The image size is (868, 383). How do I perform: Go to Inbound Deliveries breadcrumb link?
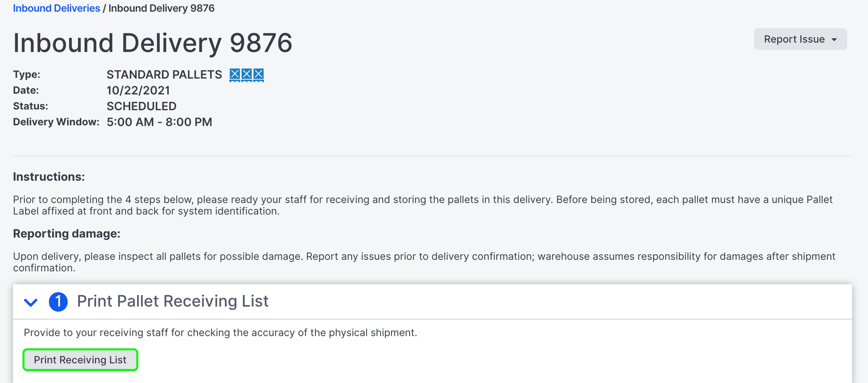point(56,8)
